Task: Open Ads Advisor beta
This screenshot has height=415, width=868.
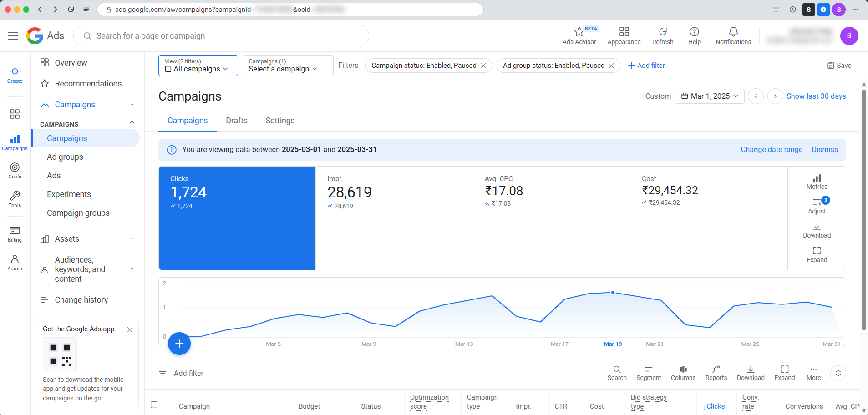Action: pyautogui.click(x=579, y=35)
